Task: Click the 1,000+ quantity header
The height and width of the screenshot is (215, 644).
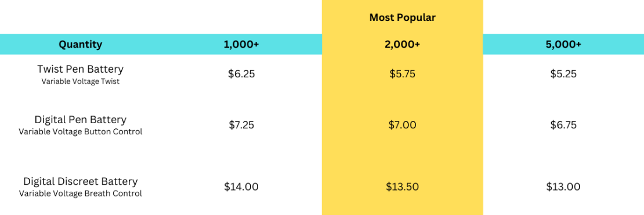Action: (x=241, y=44)
